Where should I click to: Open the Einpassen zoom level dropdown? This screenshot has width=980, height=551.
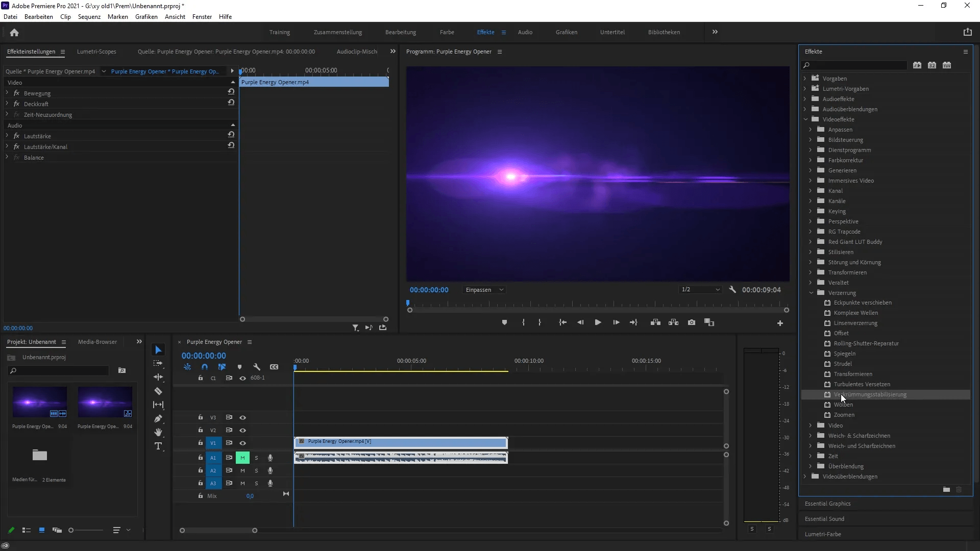(484, 290)
